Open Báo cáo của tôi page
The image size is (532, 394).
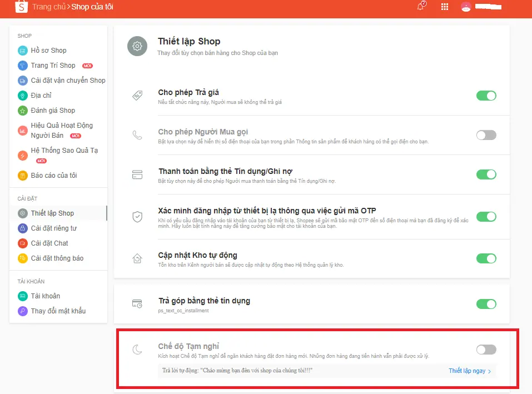(x=53, y=176)
